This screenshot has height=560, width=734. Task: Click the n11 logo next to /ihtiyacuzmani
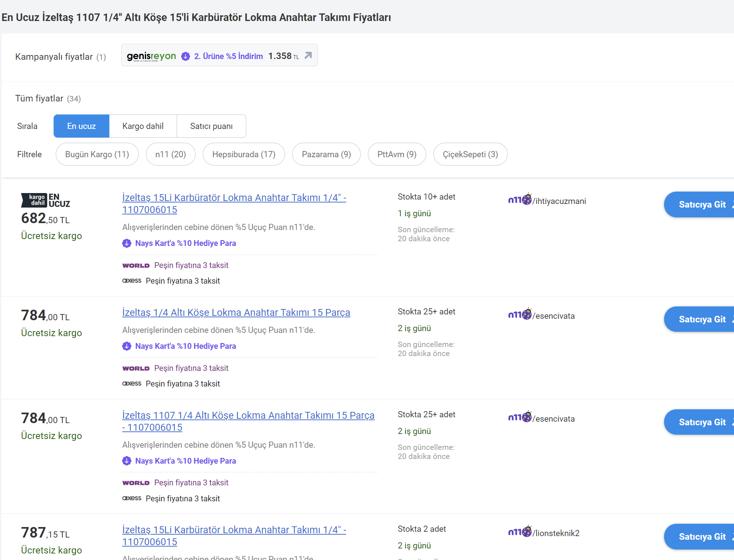coord(520,199)
